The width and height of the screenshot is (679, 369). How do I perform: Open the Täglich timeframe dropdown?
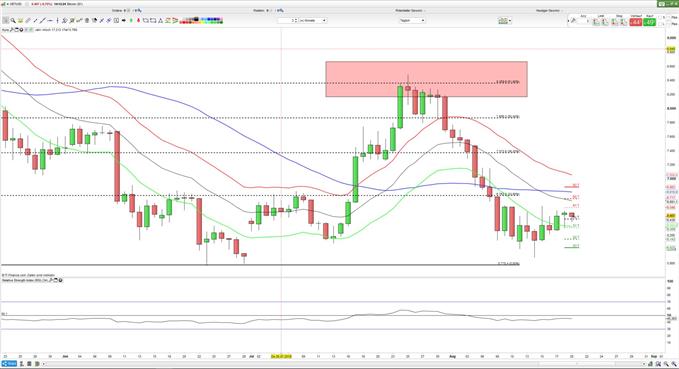pyautogui.click(x=412, y=20)
